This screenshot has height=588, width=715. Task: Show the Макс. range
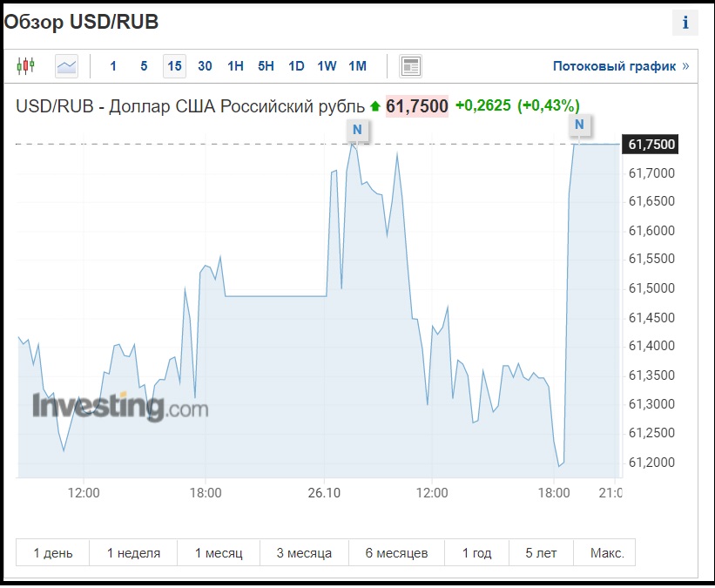606,553
